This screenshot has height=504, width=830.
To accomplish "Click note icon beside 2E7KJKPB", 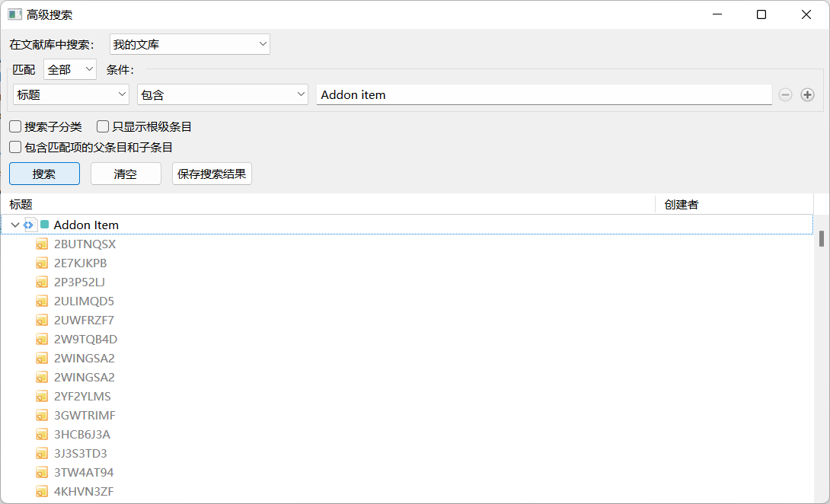I will click(42, 263).
